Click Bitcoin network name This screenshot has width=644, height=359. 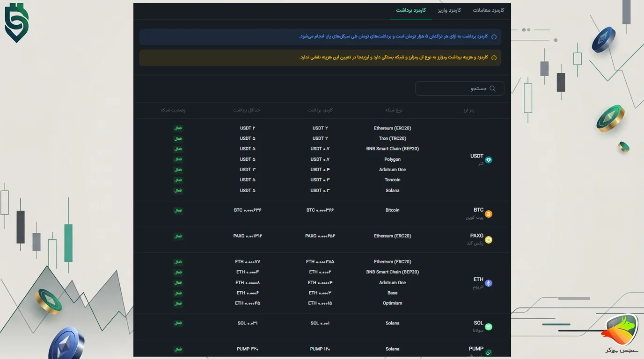point(393,210)
